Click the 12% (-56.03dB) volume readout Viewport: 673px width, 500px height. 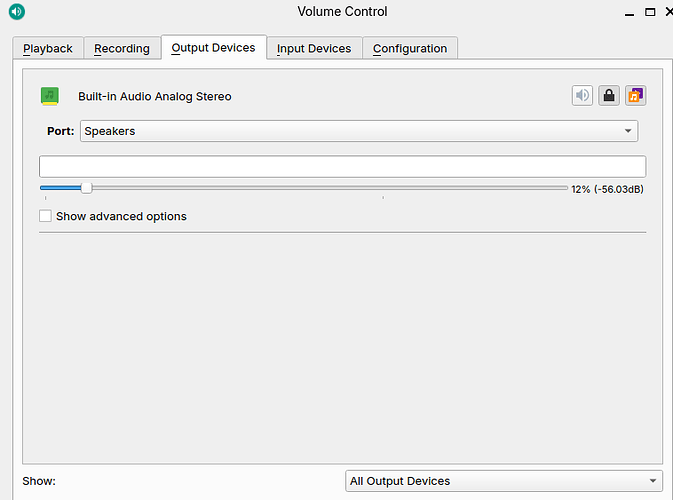607,189
